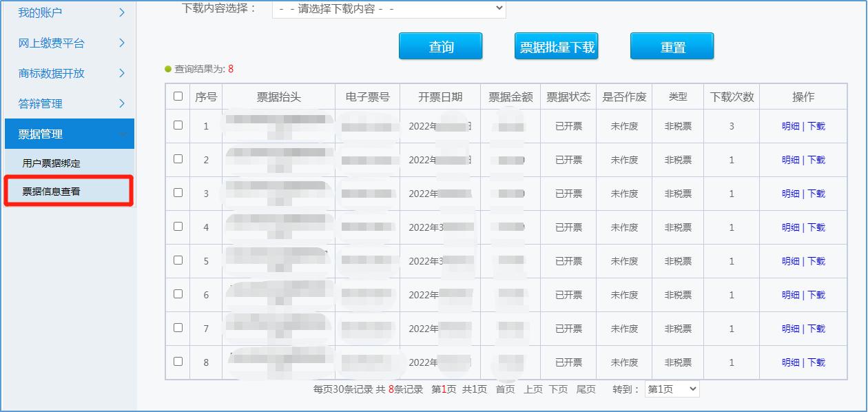Click the 票据批量下载 batch download button
This screenshot has width=868, height=412.
[x=556, y=45]
